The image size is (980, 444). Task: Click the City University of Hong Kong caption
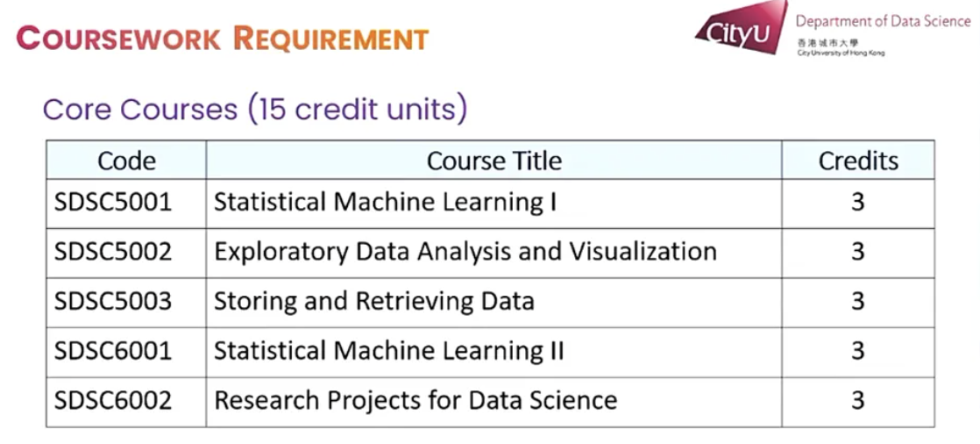point(841,54)
